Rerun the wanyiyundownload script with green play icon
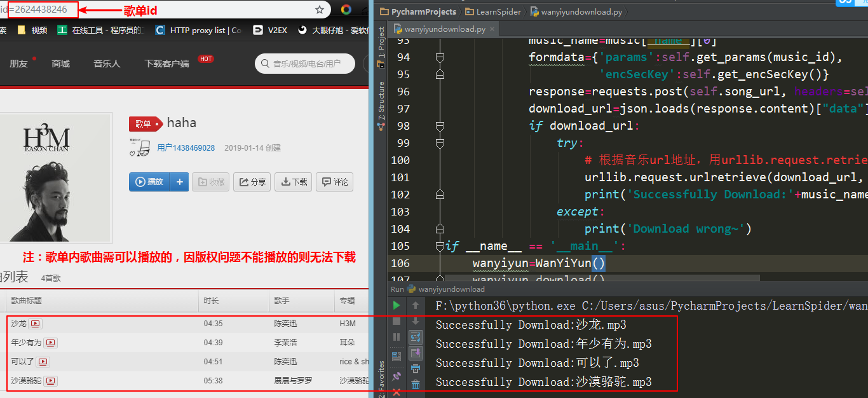Screen dimensions: 868x398 [x=397, y=305]
